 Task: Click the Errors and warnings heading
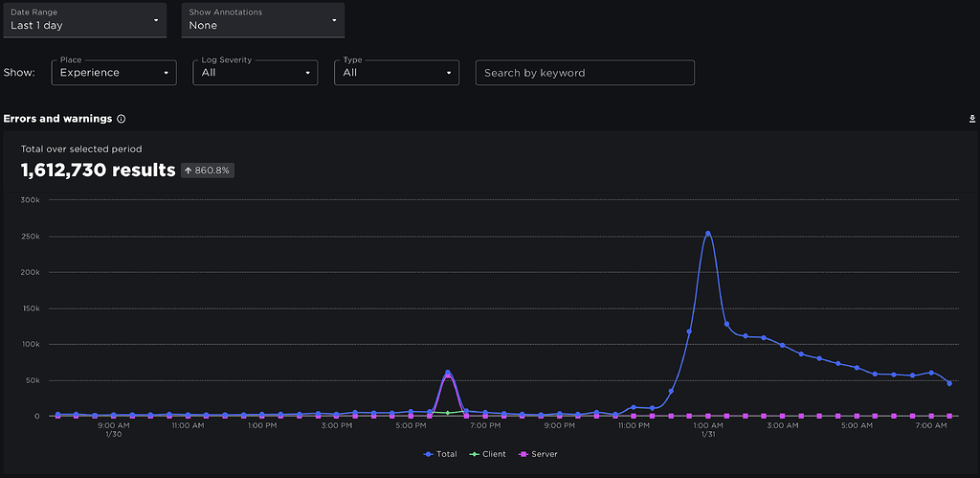pyautogui.click(x=57, y=118)
